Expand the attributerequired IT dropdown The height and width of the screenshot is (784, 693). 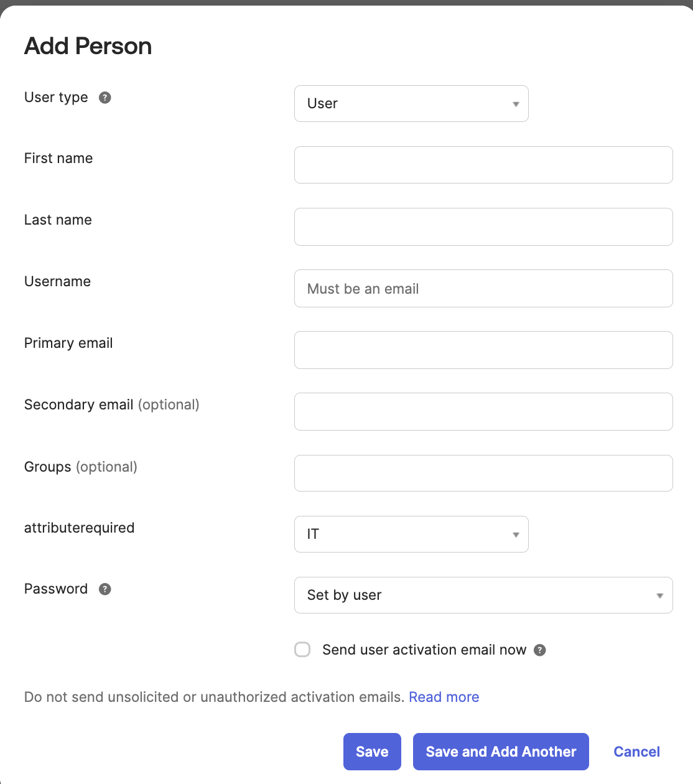point(411,534)
